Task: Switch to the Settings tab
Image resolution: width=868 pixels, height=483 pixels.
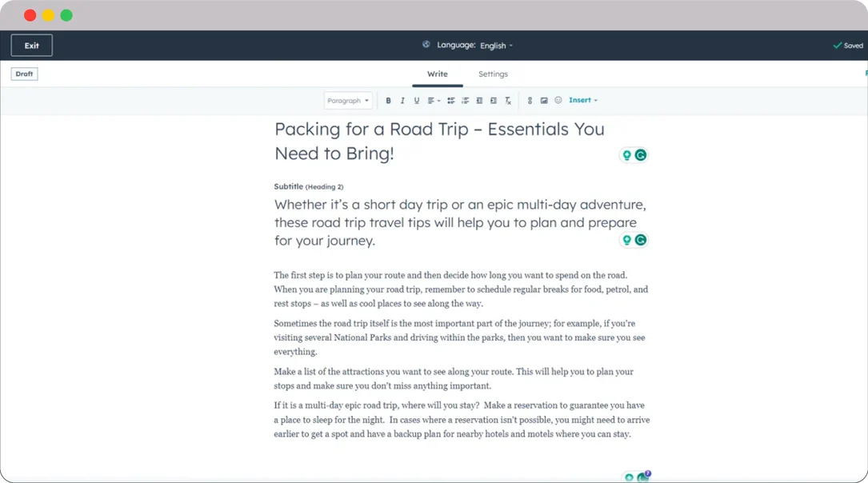Action: [493, 74]
